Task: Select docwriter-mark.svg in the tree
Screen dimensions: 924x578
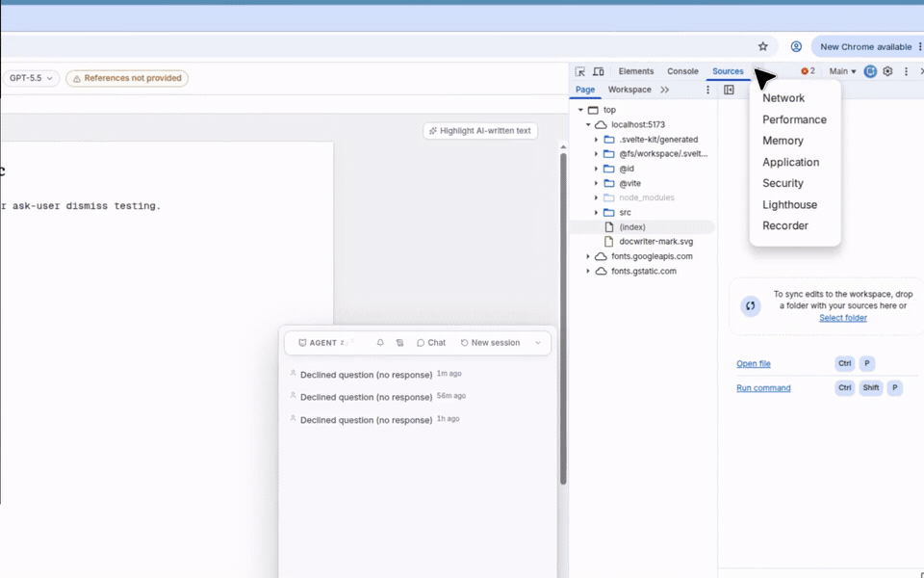Action: [x=655, y=242]
